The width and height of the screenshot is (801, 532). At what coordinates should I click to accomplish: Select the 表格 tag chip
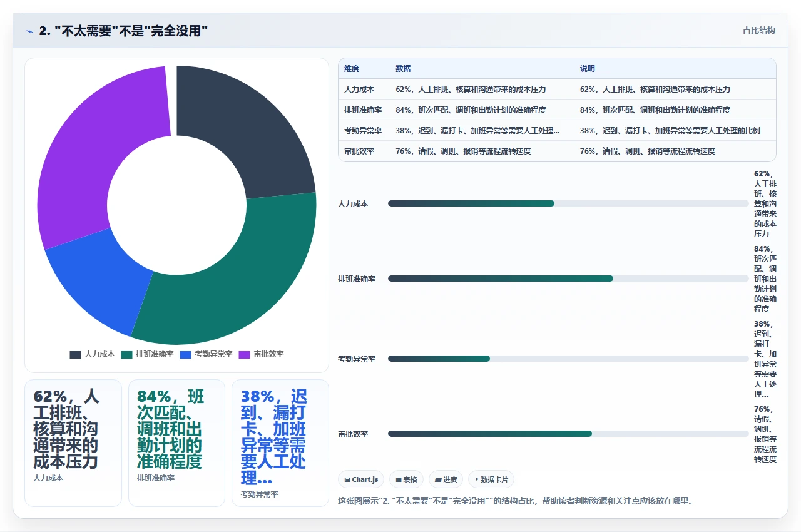tap(406, 479)
